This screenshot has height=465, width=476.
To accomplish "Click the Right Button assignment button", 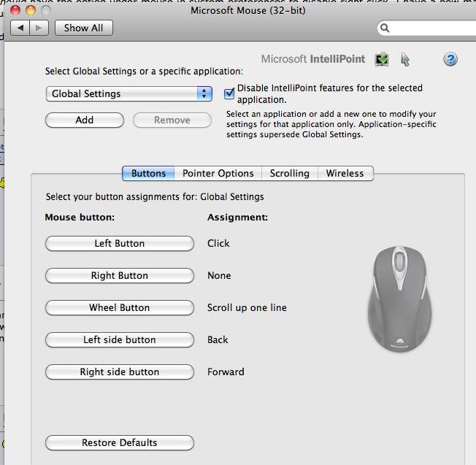I will click(x=120, y=276).
